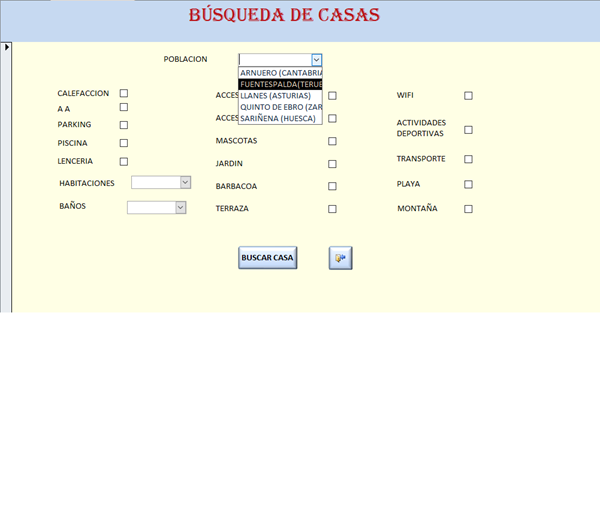Viewport: 600px width, 514px height.
Task: Expand the HABITACIONES dropdown
Action: click(x=185, y=182)
